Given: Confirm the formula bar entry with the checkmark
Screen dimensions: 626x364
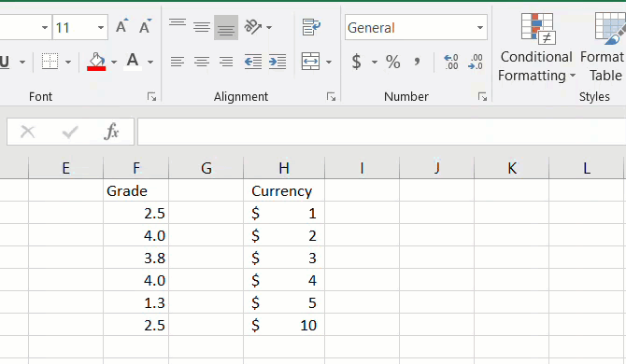Looking at the screenshot, I should click(x=70, y=132).
